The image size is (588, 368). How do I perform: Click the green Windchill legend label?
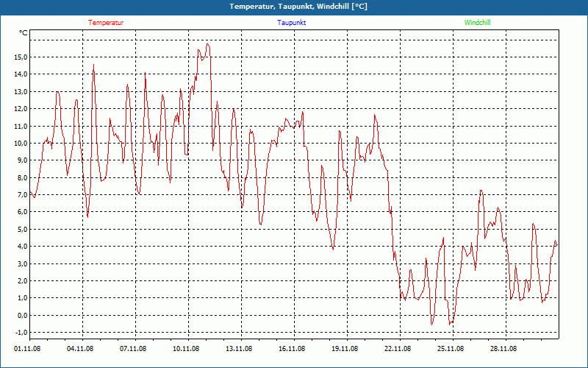[477, 23]
